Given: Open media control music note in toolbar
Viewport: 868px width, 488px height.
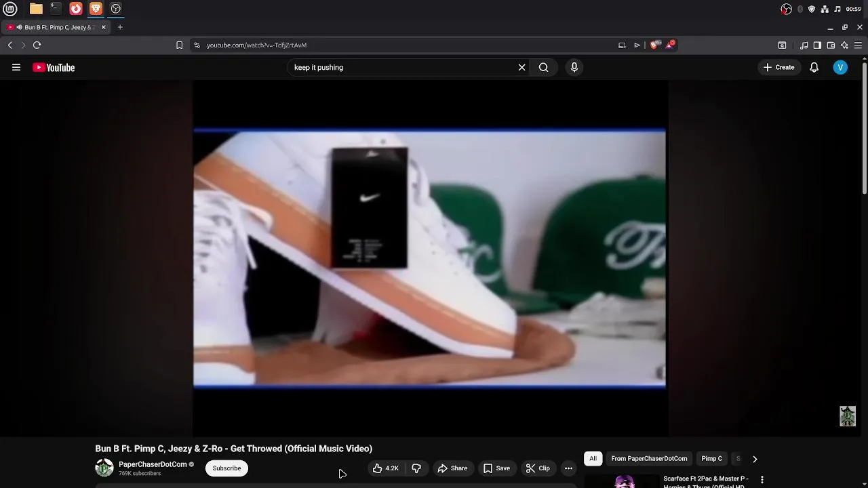Looking at the screenshot, I should pyautogui.click(x=804, y=45).
